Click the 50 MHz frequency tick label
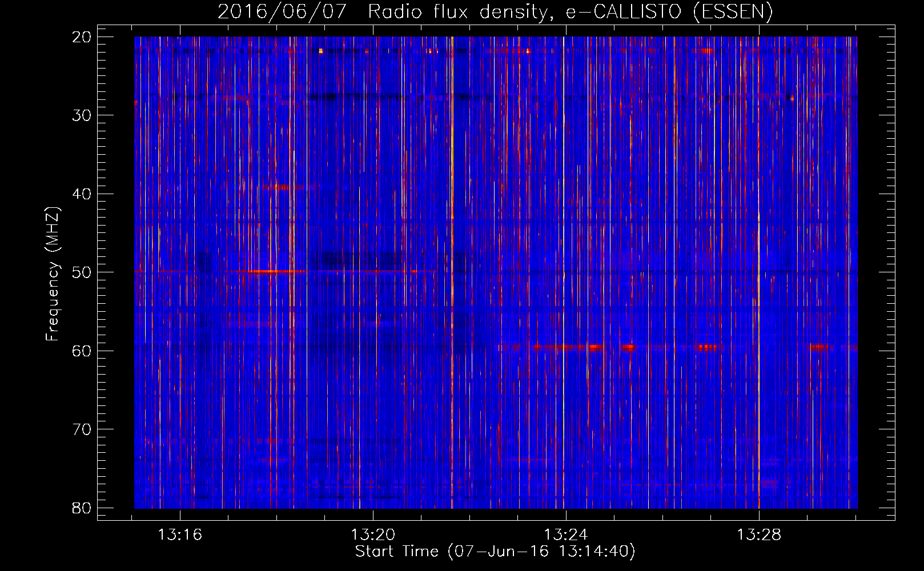This screenshot has width=924, height=571. (x=82, y=272)
